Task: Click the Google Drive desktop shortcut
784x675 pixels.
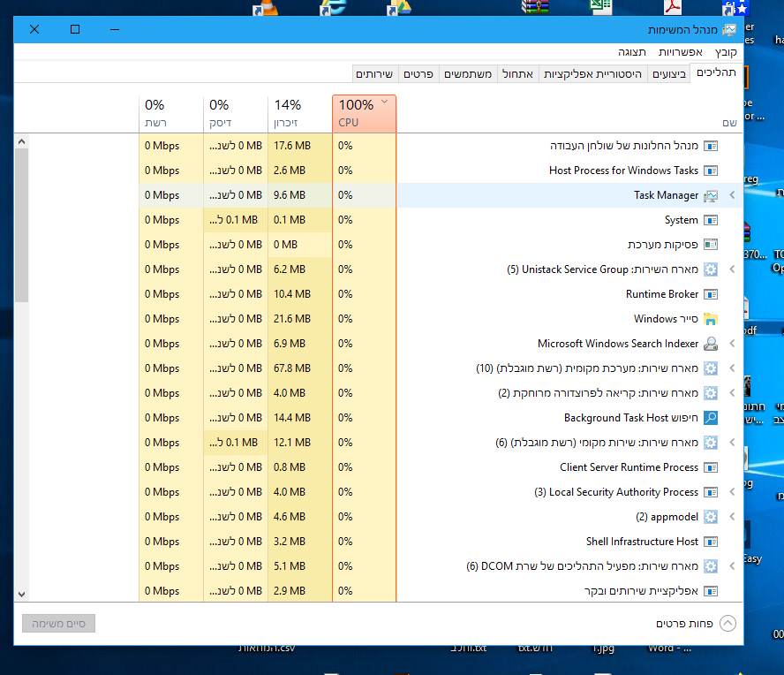Action: click(x=399, y=7)
